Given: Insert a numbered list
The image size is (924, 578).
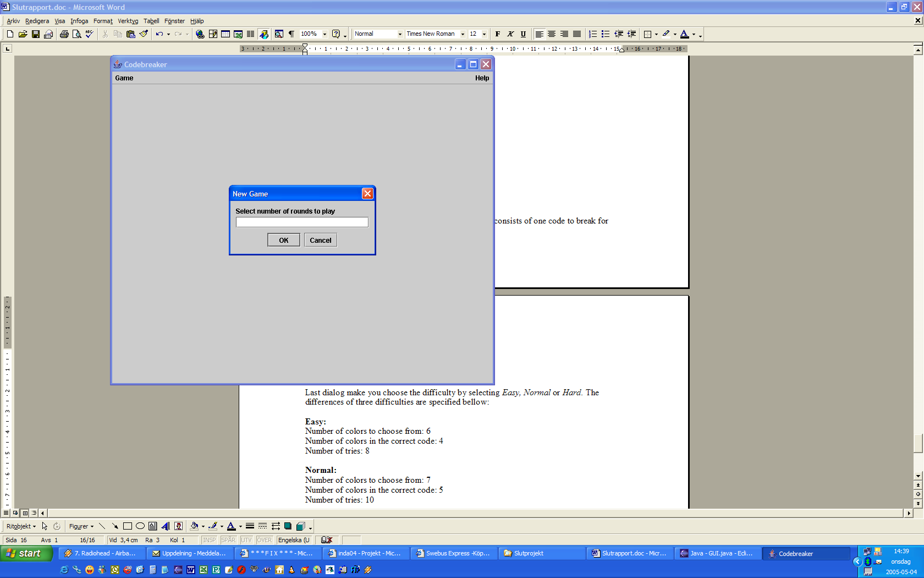Looking at the screenshot, I should click(x=592, y=34).
